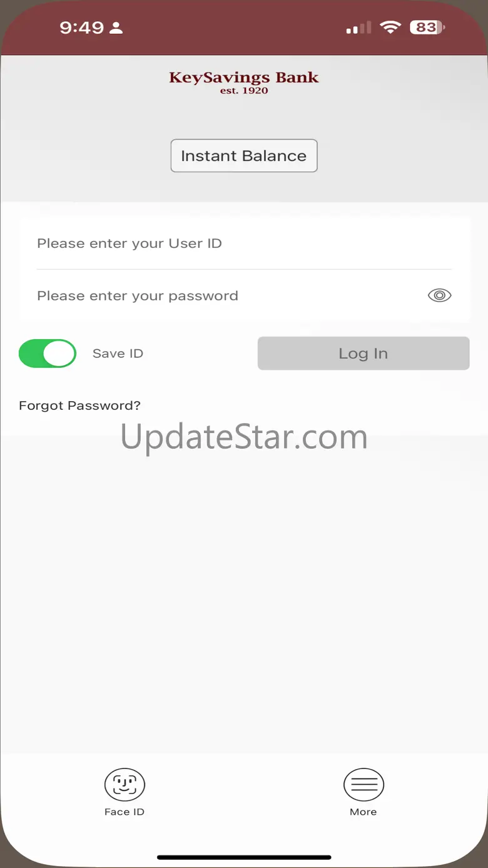Select the More tab label

pyautogui.click(x=363, y=812)
